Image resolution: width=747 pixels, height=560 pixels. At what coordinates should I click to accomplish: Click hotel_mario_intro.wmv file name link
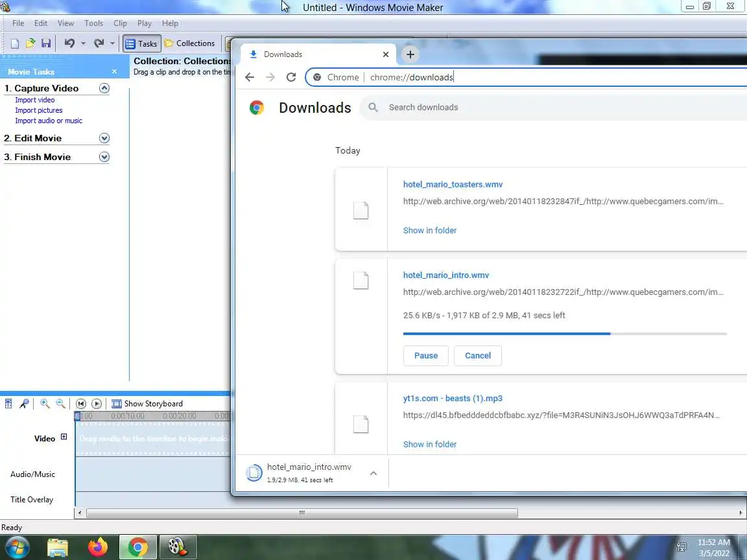(x=446, y=275)
